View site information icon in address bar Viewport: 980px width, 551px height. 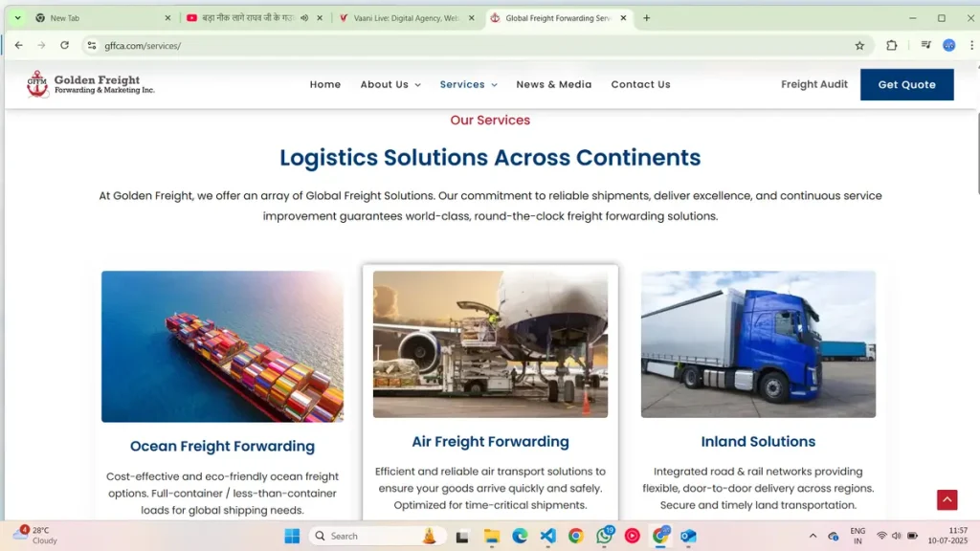coord(92,46)
